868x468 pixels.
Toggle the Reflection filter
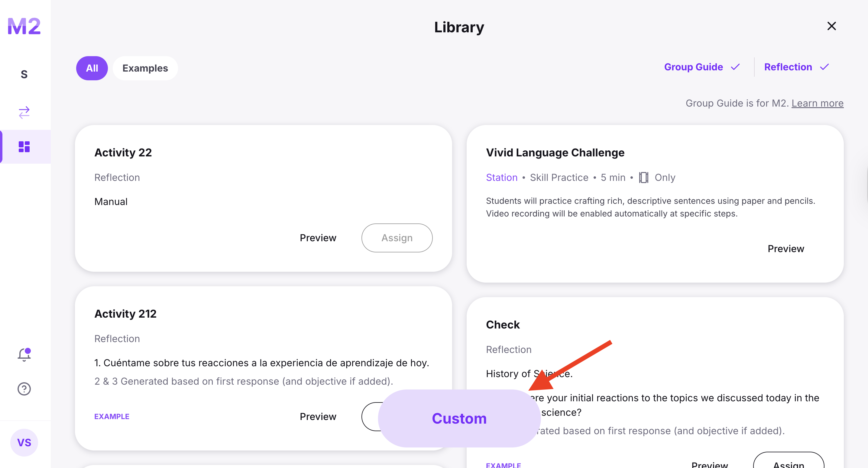pos(796,67)
